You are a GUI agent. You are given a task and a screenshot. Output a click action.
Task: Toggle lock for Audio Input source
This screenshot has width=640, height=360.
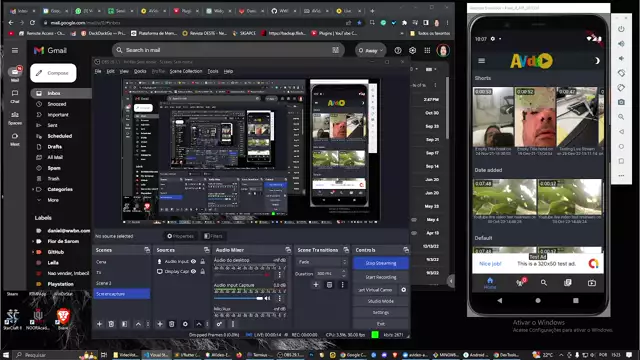(x=202, y=261)
